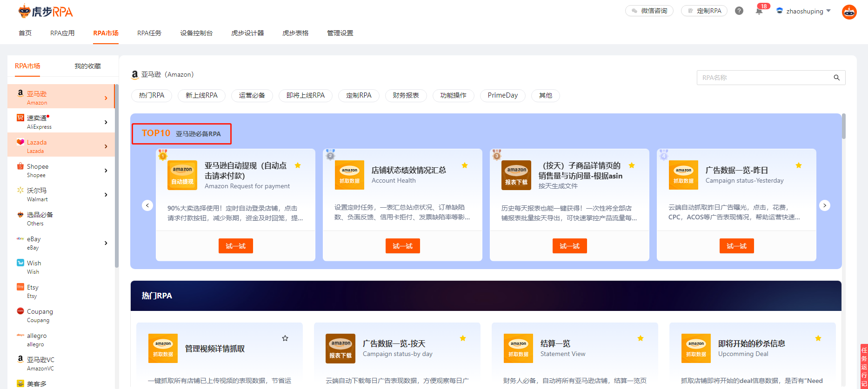Expand the Lazada sidebar chevron
The width and height of the screenshot is (868, 389).
[x=106, y=146]
